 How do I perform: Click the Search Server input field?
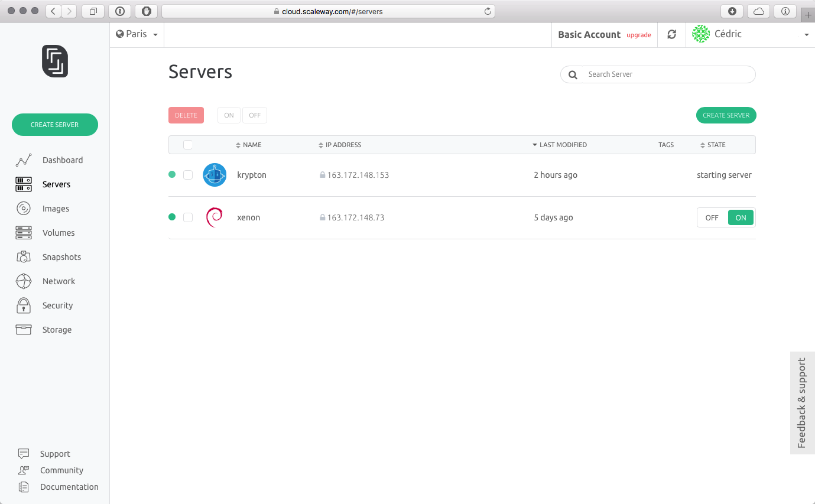point(665,74)
